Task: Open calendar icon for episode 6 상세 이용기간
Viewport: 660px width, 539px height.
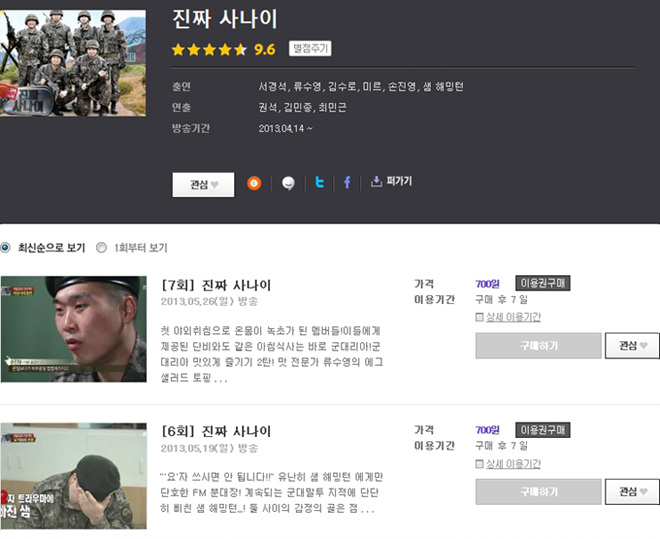Action: 479,464
